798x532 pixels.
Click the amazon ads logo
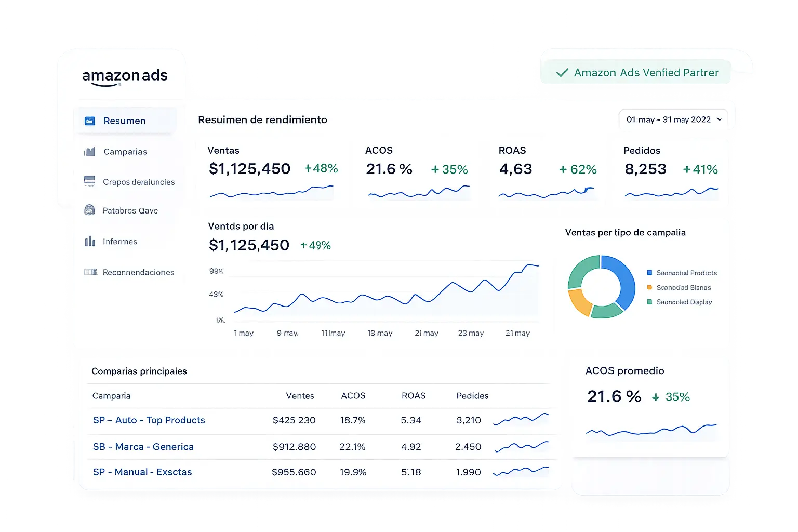pyautogui.click(x=125, y=77)
